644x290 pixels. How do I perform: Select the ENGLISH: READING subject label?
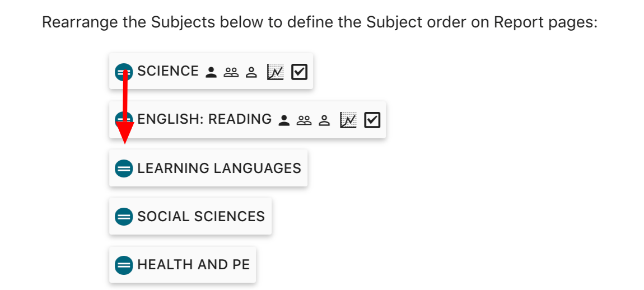[x=204, y=119]
